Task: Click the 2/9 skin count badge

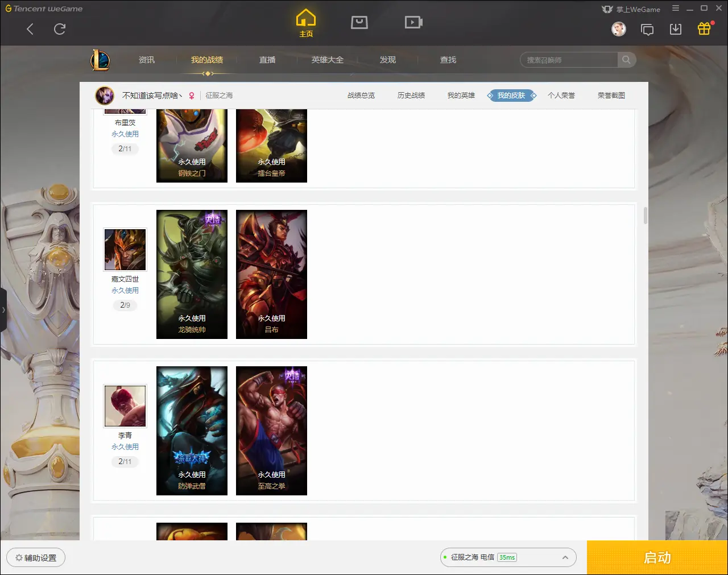Action: point(125,305)
